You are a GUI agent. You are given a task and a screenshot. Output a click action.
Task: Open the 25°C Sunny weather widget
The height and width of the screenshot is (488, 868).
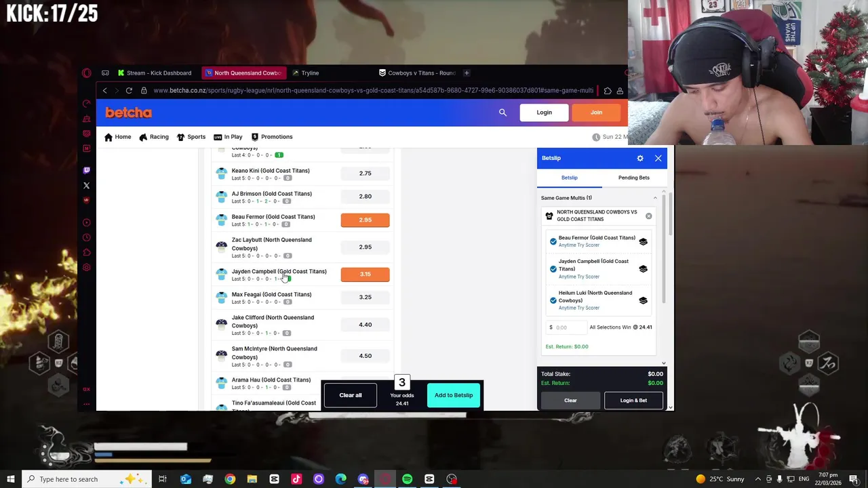click(x=722, y=479)
